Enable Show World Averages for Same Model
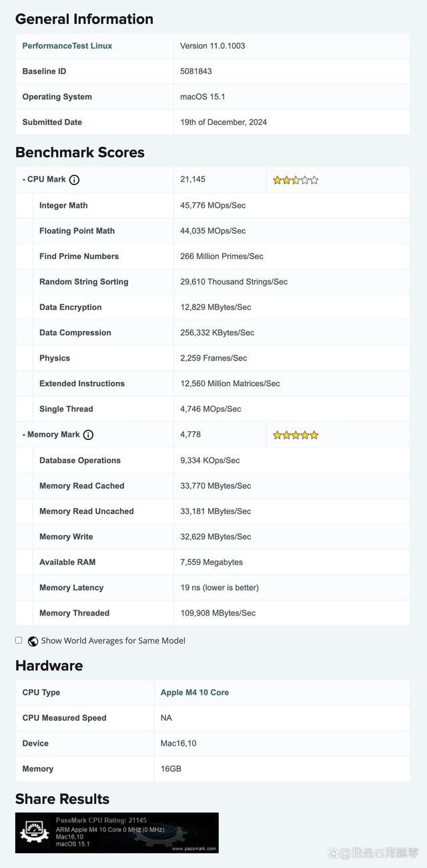 click(x=19, y=640)
